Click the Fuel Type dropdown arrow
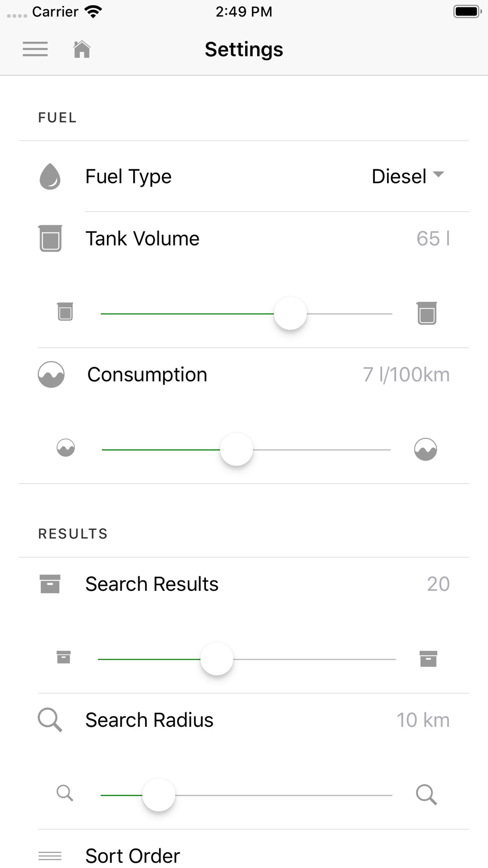The image size is (488, 868). point(439,174)
